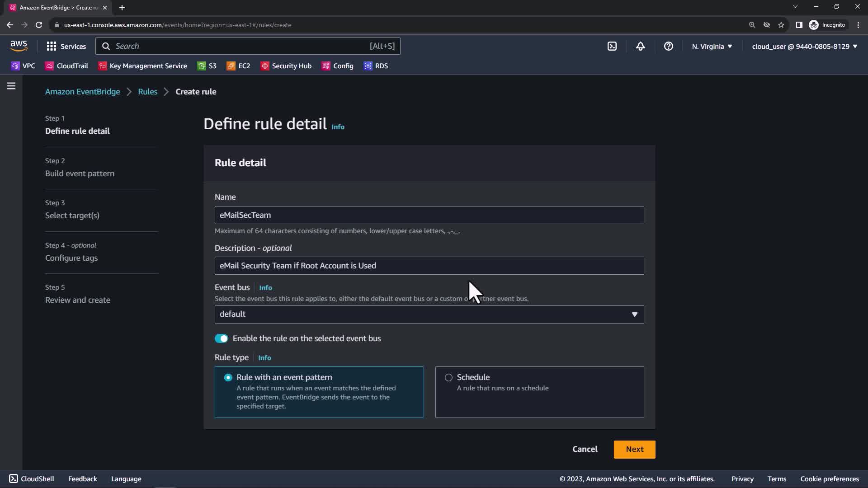The height and width of the screenshot is (488, 868).
Task: Click the Cancel button
Action: point(585,449)
